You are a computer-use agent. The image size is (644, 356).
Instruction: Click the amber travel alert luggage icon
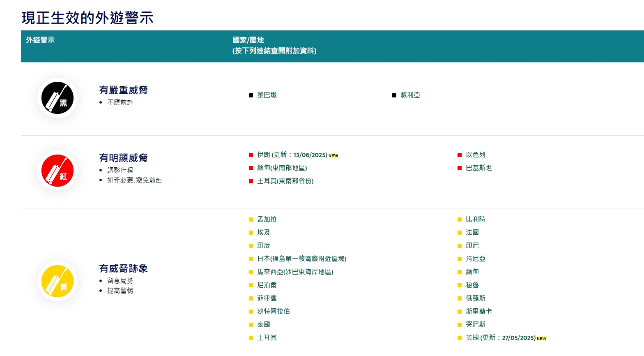(x=57, y=281)
